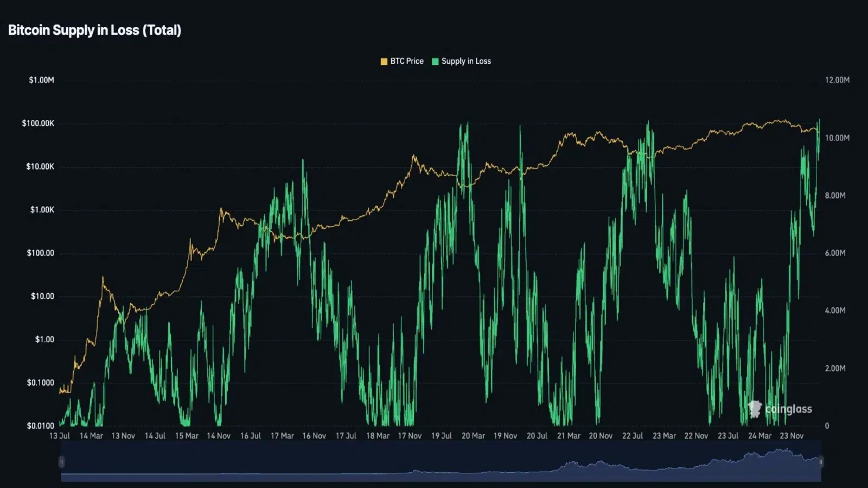Click the $10.00K left axis label
The width and height of the screenshot is (868, 488).
pos(40,166)
